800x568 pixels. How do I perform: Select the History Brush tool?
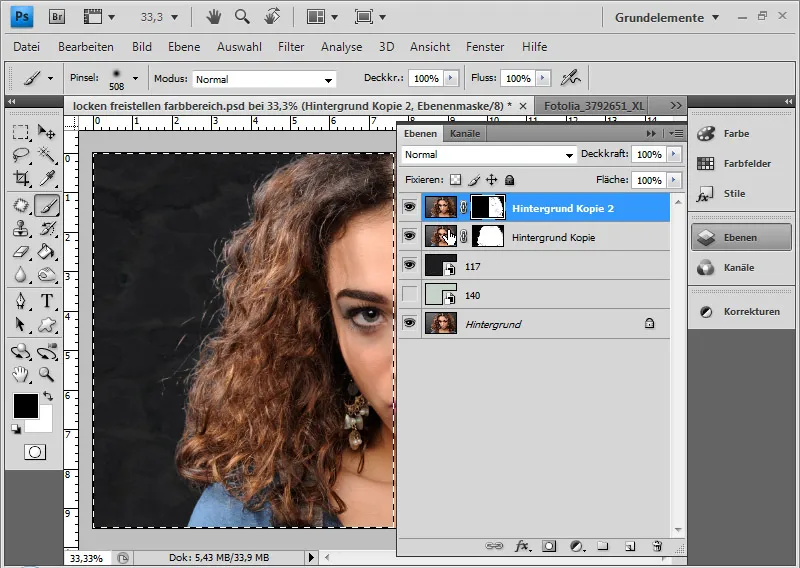pyautogui.click(x=46, y=229)
